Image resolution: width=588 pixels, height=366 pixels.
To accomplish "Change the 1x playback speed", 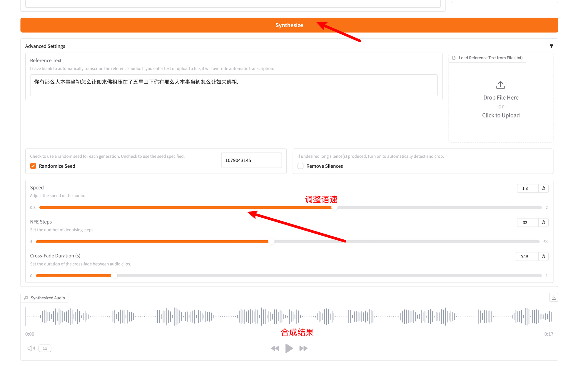I will (x=45, y=348).
